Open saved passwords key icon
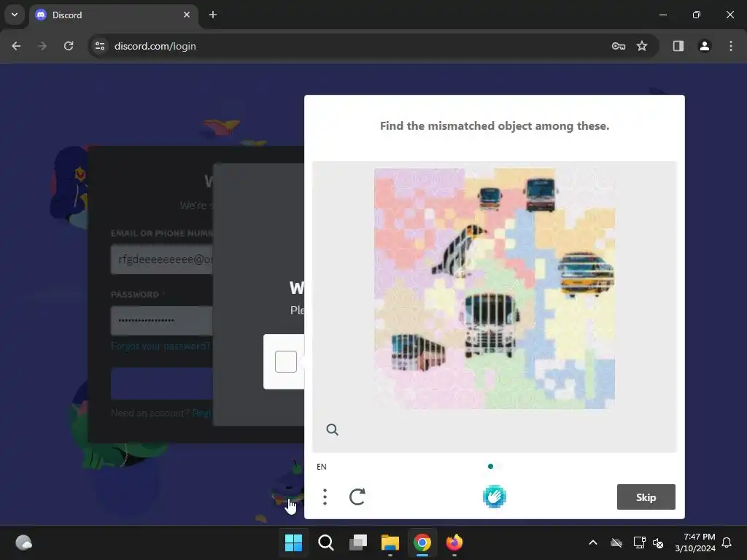The image size is (747, 560). click(x=619, y=46)
